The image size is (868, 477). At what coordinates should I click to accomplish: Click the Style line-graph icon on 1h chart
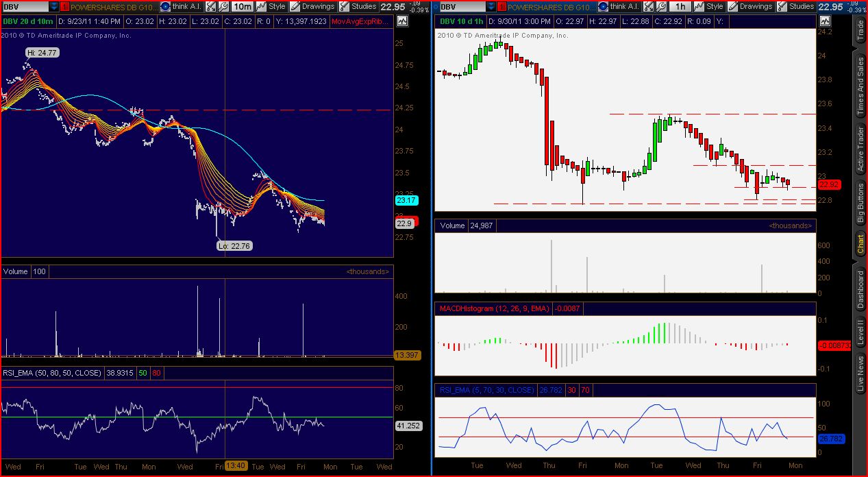[x=699, y=6]
